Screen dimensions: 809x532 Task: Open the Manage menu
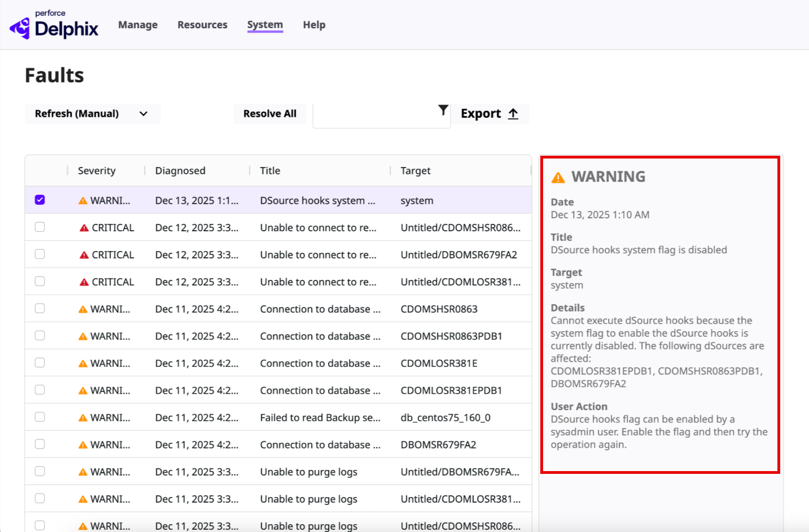tap(138, 25)
